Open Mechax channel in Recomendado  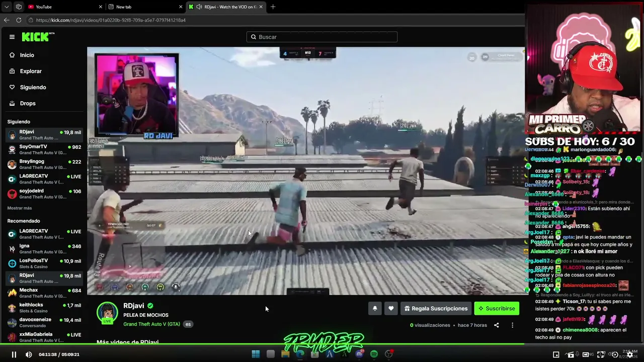[x=44, y=293]
